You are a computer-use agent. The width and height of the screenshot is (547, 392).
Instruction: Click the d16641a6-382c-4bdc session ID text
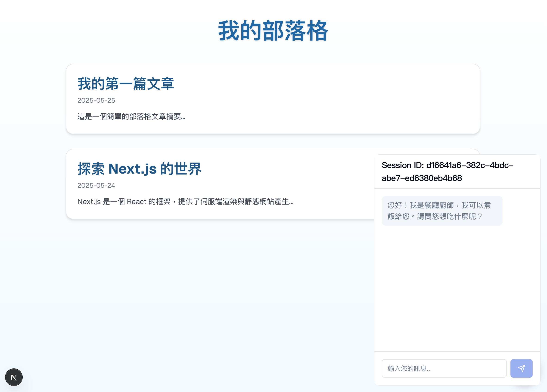tap(469, 165)
